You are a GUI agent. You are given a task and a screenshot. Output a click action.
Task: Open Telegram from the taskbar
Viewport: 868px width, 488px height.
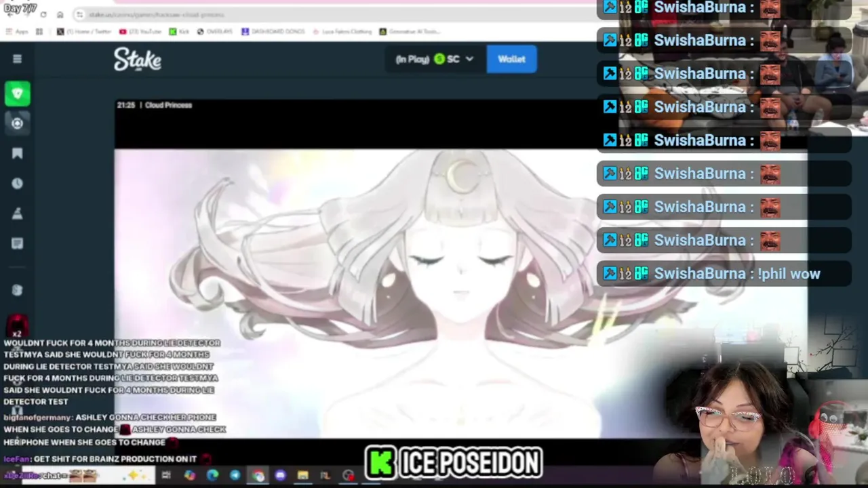click(x=235, y=476)
